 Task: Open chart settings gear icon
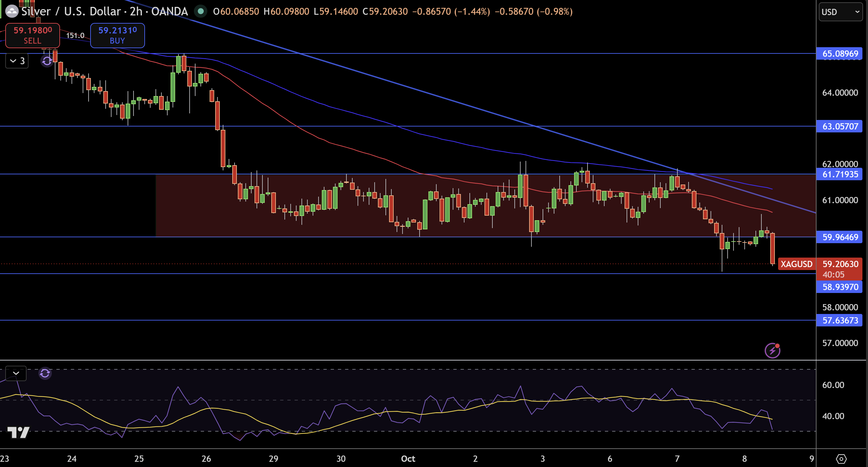click(841, 458)
